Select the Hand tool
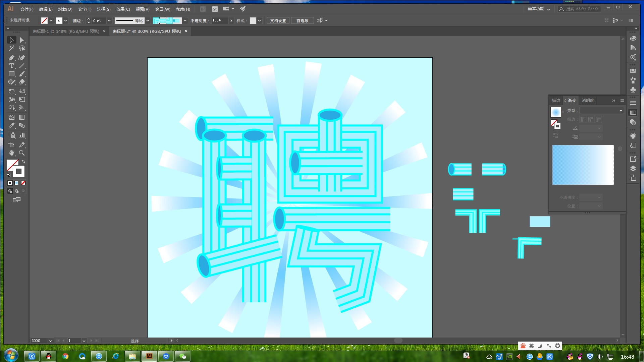The image size is (644, 362). point(11,153)
